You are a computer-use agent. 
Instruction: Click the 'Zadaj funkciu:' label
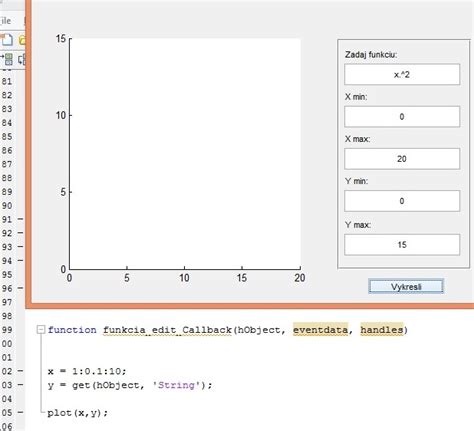click(x=371, y=55)
